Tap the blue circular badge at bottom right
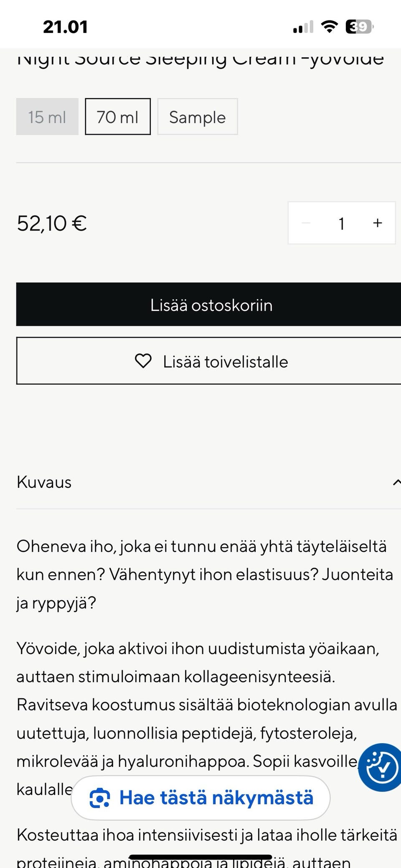The height and width of the screenshot is (868, 401). (379, 766)
